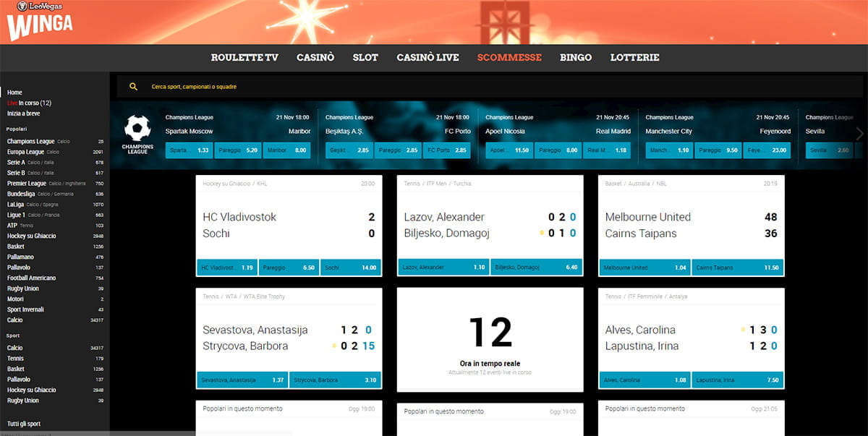Bet Pareggio 5.20 for Spartak-Maribor
Viewport: 868px width, 436px height.
238,150
